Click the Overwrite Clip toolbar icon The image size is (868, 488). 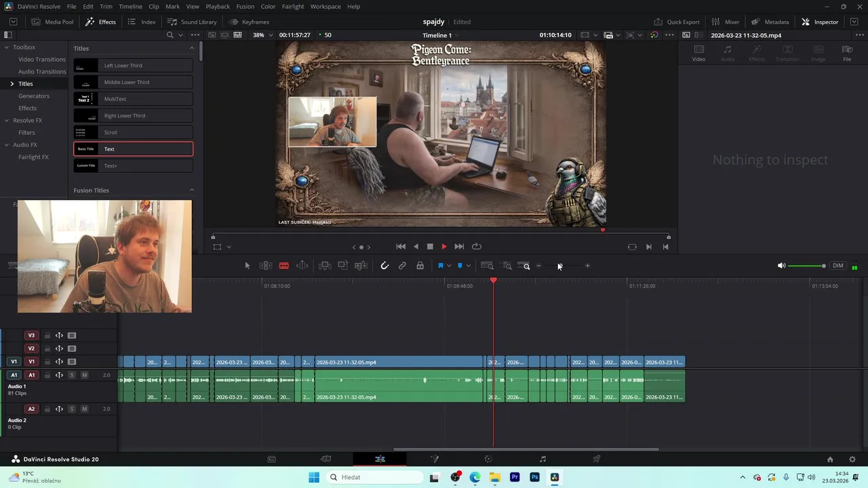coord(342,266)
